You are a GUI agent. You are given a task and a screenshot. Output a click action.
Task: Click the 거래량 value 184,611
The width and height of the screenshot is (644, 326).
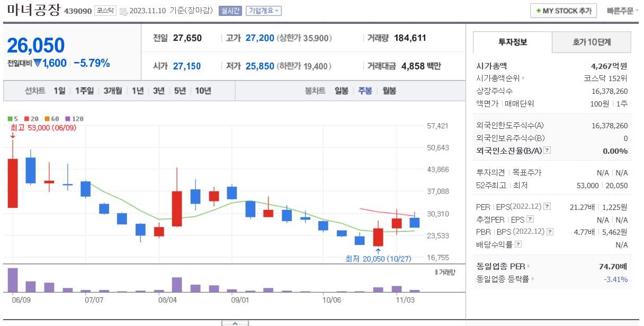(410, 38)
